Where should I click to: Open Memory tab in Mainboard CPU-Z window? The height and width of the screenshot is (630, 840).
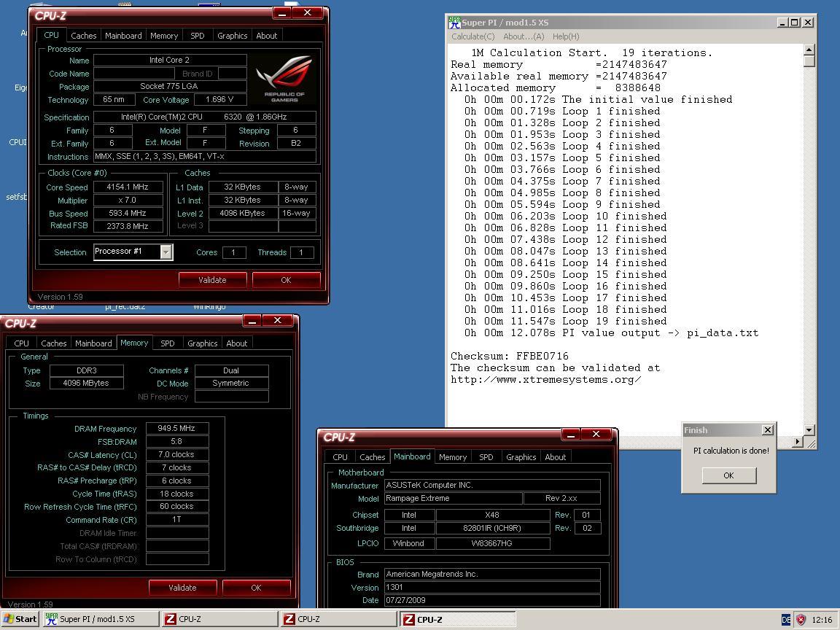click(x=453, y=457)
